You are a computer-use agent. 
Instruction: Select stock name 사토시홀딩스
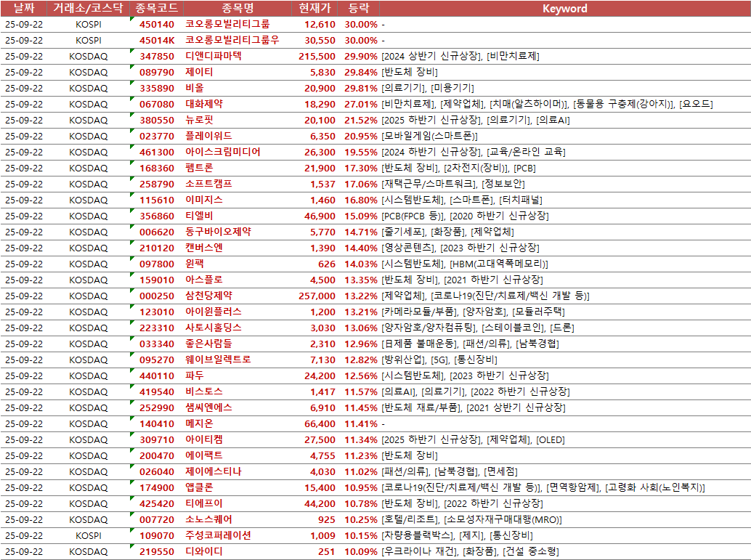click(214, 328)
